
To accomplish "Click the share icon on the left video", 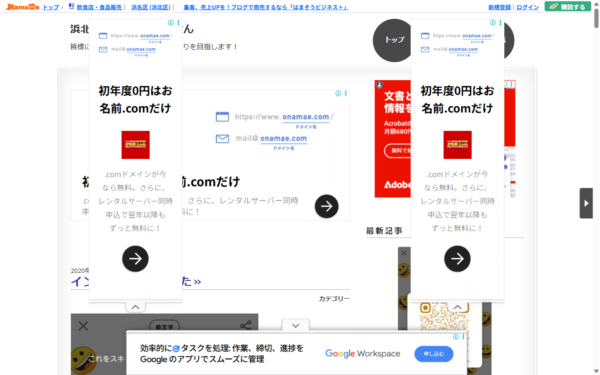I will pos(246,326).
